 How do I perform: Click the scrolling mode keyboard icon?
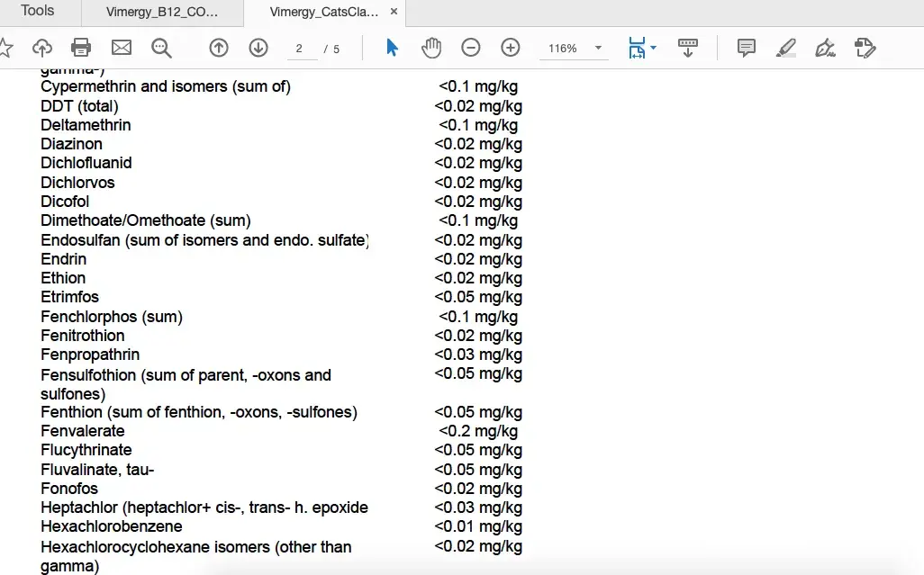click(688, 48)
